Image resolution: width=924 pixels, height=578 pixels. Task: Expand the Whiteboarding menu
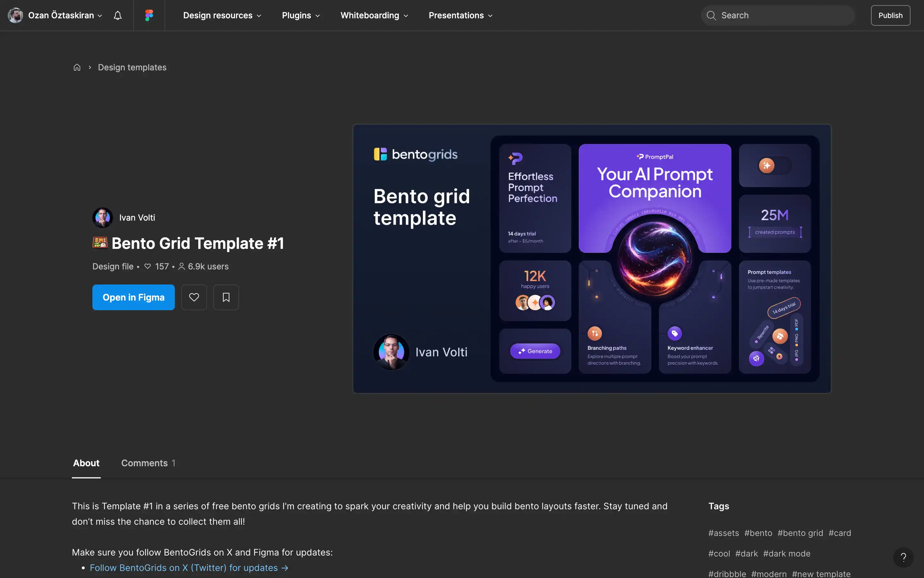(374, 15)
